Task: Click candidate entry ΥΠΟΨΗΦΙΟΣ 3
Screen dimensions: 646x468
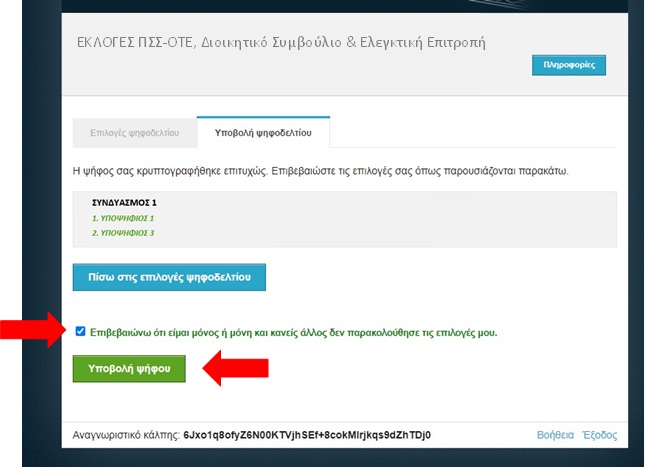Action: pyautogui.click(x=123, y=233)
